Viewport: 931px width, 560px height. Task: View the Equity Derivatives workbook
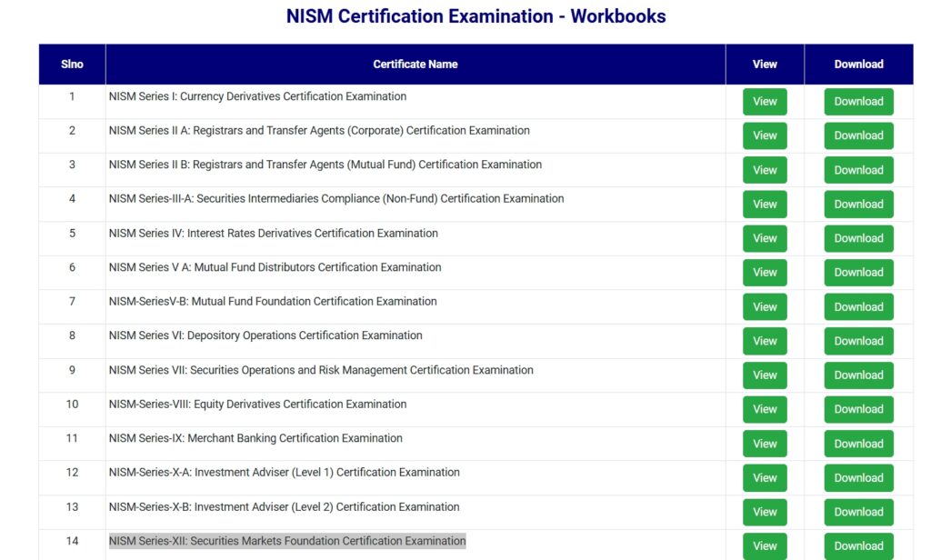pyautogui.click(x=765, y=409)
